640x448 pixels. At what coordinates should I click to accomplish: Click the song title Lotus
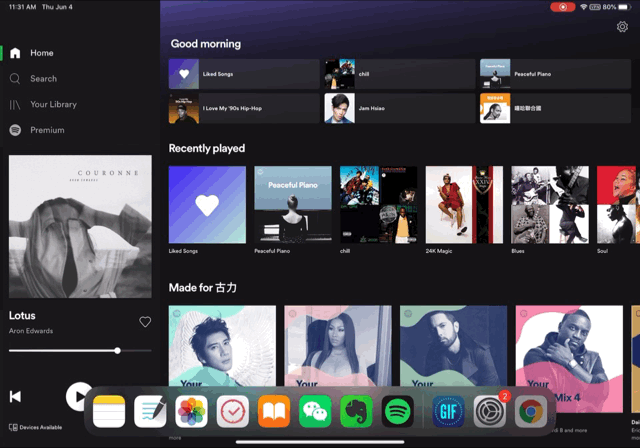coord(22,316)
